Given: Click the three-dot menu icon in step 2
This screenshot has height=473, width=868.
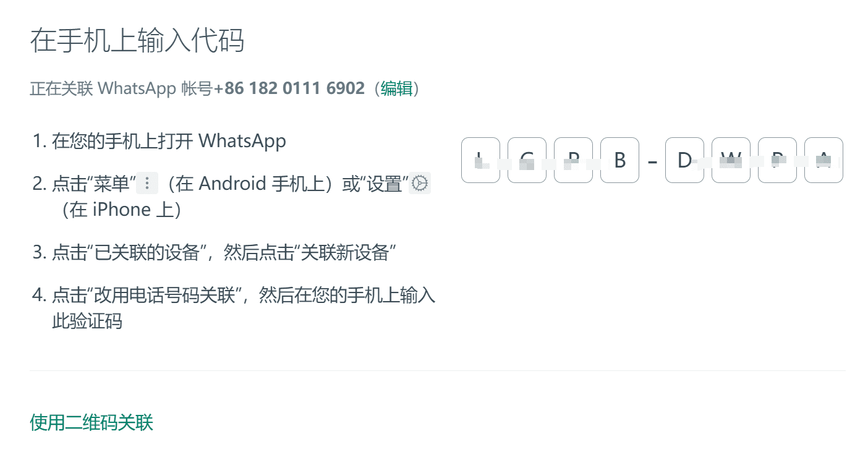Looking at the screenshot, I should [147, 184].
